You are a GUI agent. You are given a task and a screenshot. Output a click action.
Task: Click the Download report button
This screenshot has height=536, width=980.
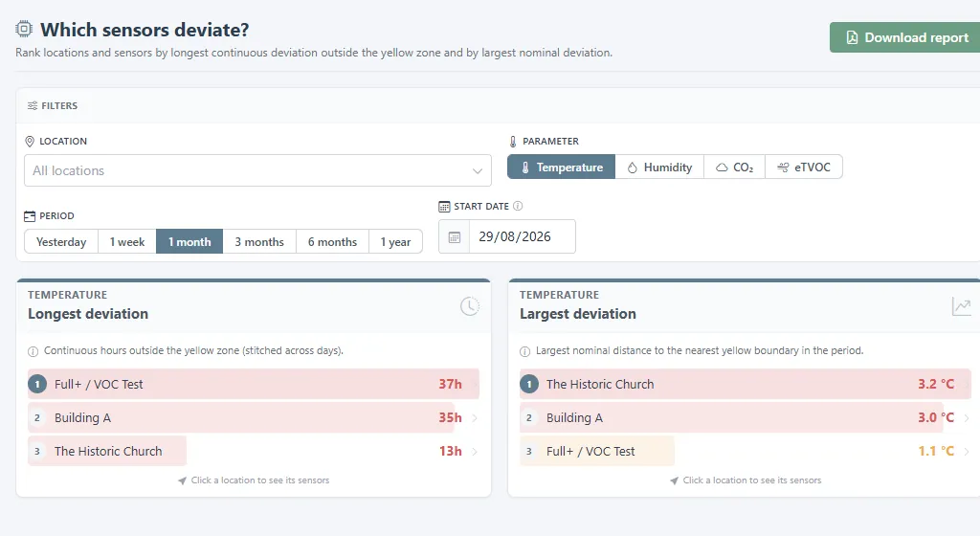click(905, 37)
